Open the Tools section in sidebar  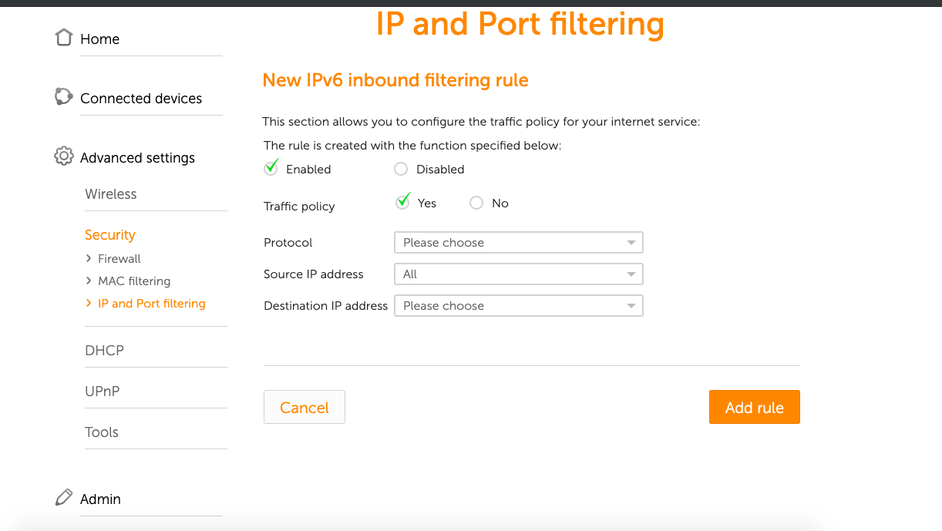click(x=102, y=433)
